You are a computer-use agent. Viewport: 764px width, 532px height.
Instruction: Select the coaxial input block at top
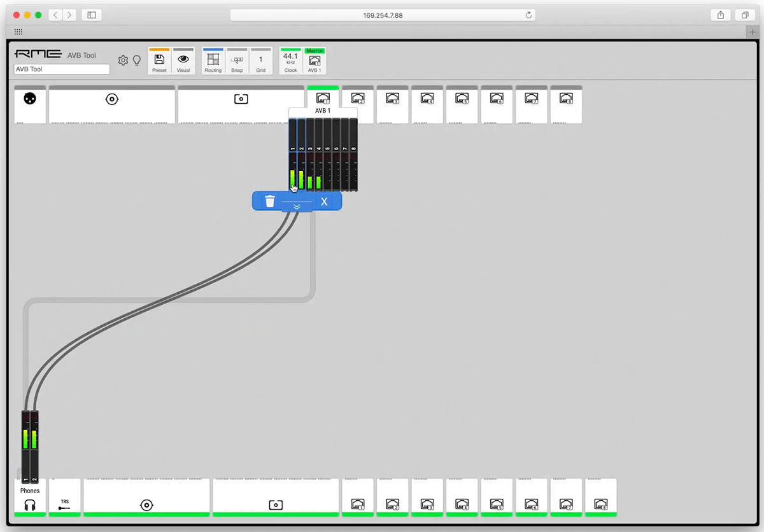[x=112, y=104]
